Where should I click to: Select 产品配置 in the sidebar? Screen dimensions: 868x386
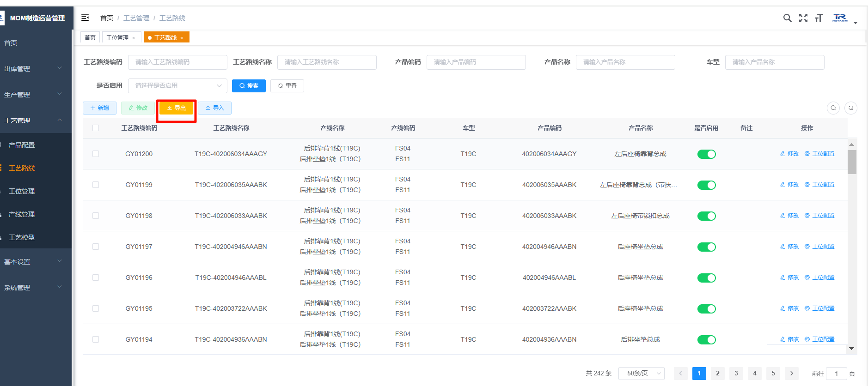click(x=36, y=145)
